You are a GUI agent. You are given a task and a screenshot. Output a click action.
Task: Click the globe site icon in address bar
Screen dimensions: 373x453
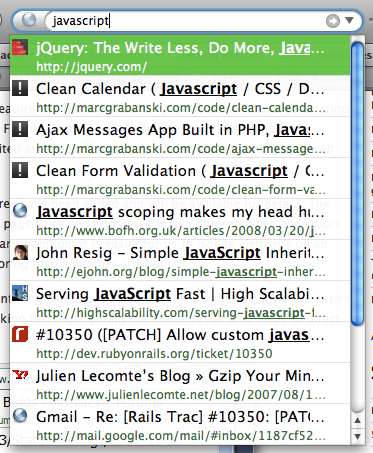[29, 20]
